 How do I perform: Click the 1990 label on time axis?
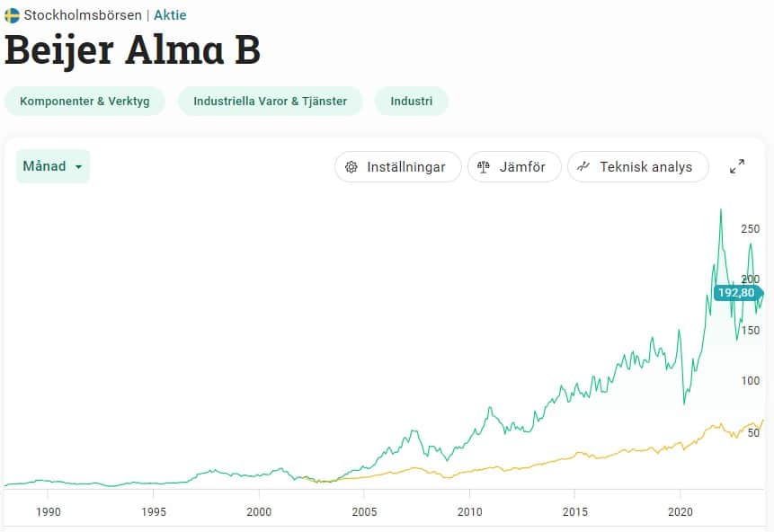tap(48, 511)
